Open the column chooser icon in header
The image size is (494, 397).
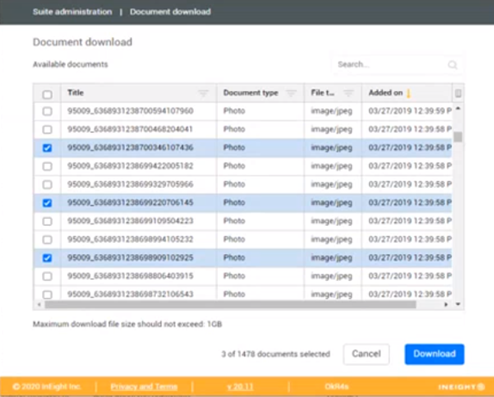click(x=458, y=93)
